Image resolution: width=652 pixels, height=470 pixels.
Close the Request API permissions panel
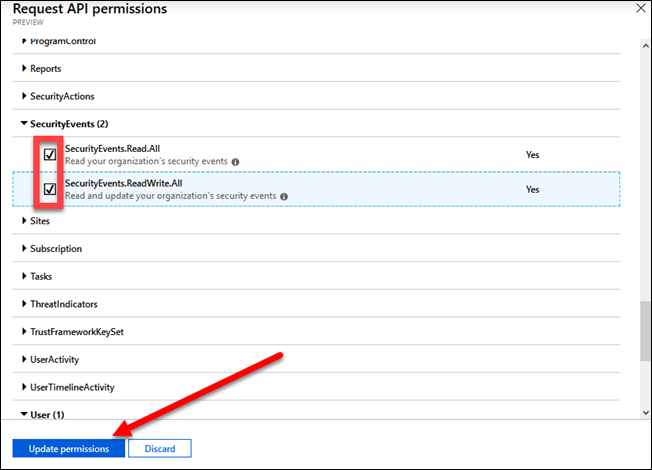coord(640,8)
